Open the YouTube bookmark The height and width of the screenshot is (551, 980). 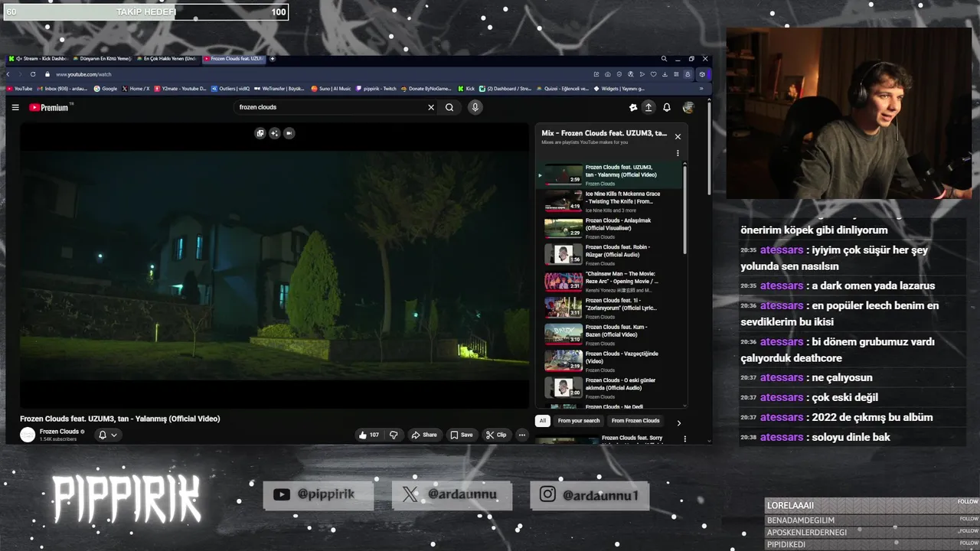click(x=20, y=89)
